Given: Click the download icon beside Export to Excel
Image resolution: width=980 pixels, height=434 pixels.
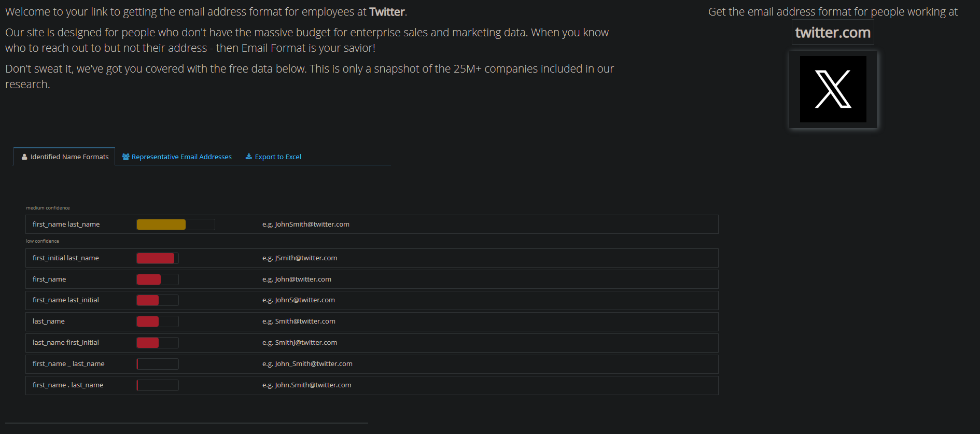Looking at the screenshot, I should tap(249, 157).
